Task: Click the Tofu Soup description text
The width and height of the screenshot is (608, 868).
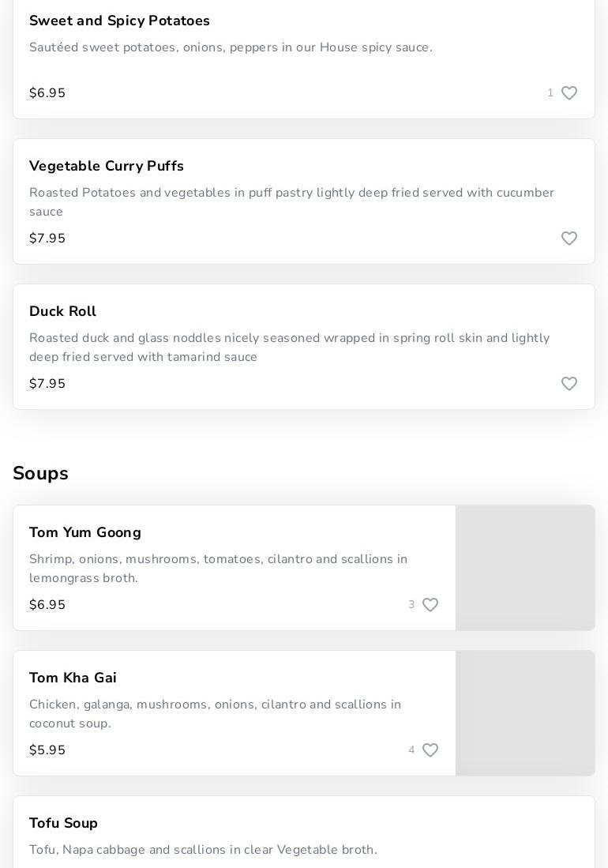Action: [x=203, y=850]
